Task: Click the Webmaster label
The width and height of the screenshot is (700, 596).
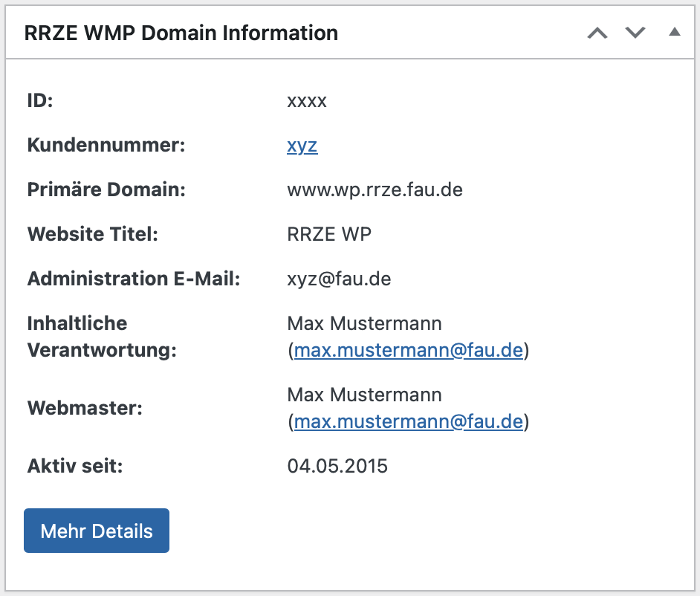Action: [84, 409]
